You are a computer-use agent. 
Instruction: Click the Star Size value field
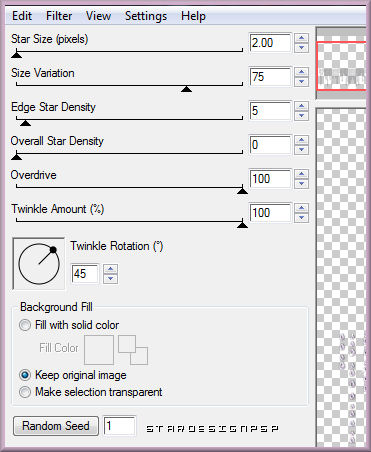click(270, 43)
